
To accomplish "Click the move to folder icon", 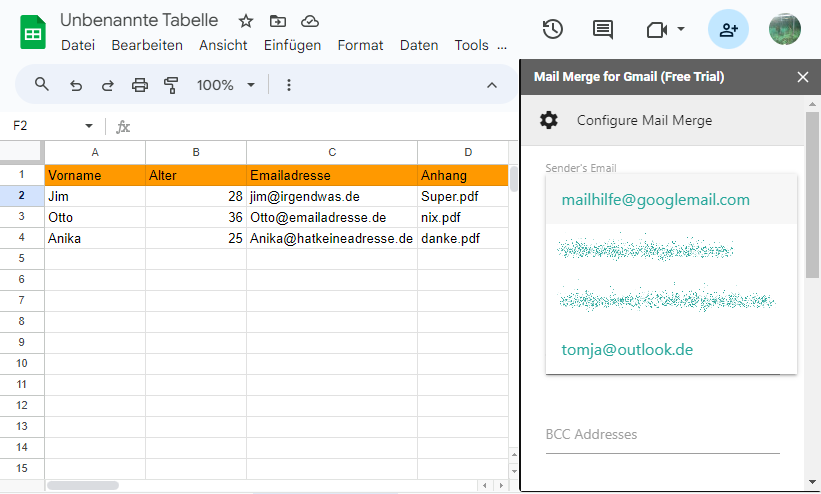I will (x=278, y=21).
